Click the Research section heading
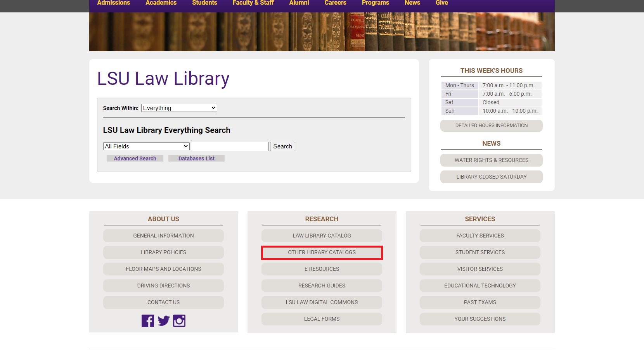Screen dimensions: 644x351 click(322, 219)
